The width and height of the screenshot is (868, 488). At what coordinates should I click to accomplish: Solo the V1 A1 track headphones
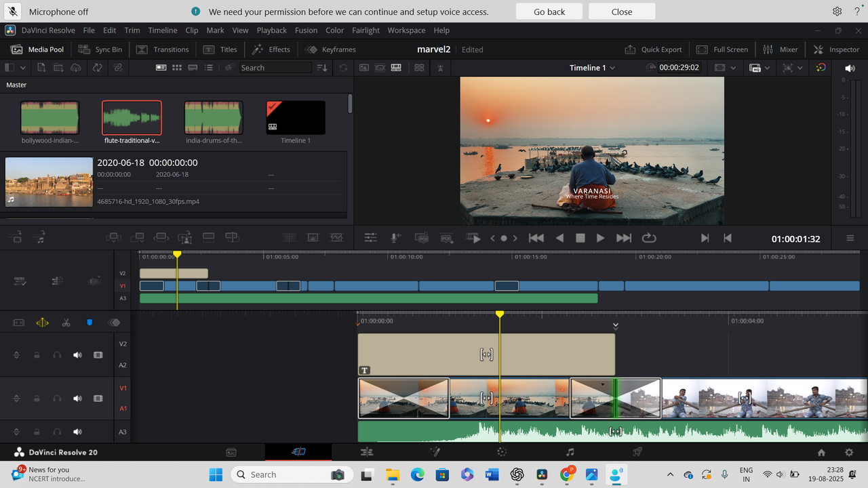point(57,399)
